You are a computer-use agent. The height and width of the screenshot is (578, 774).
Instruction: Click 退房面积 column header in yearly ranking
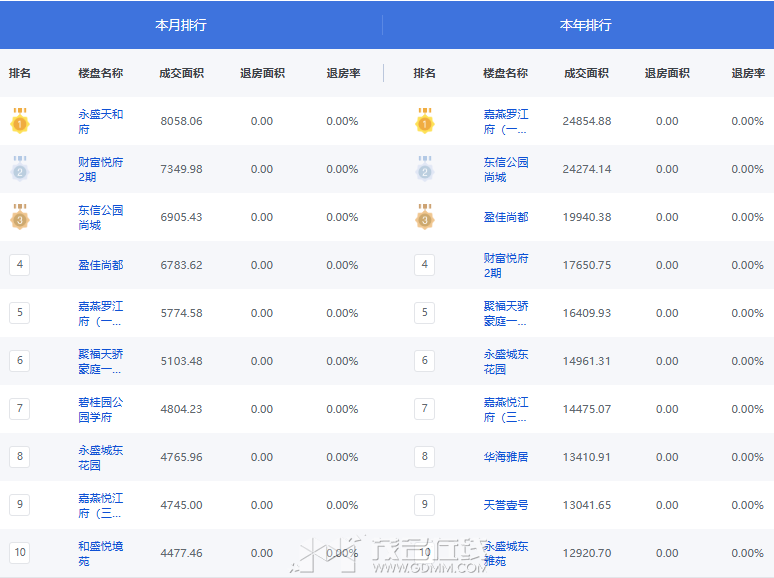pyautogui.click(x=667, y=73)
